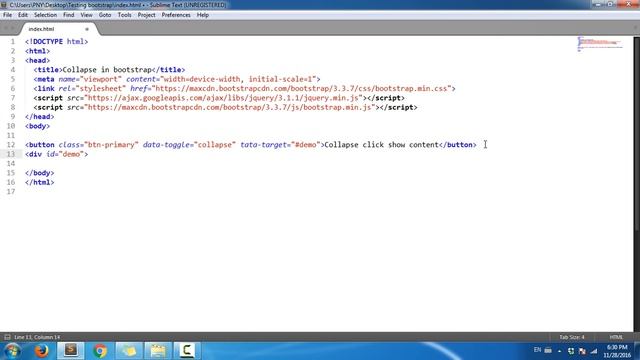Click the network signal tray icon
The width and height of the screenshot is (640, 360).
594,351
